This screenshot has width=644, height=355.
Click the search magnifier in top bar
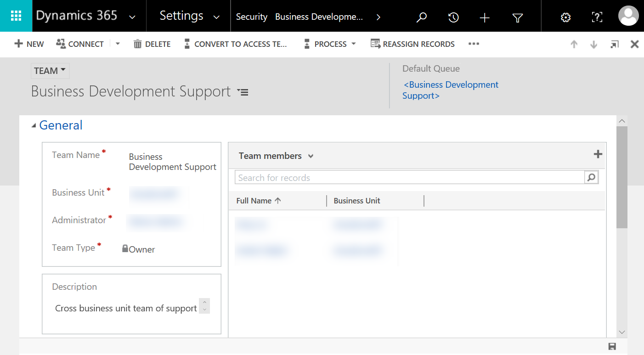(x=421, y=17)
